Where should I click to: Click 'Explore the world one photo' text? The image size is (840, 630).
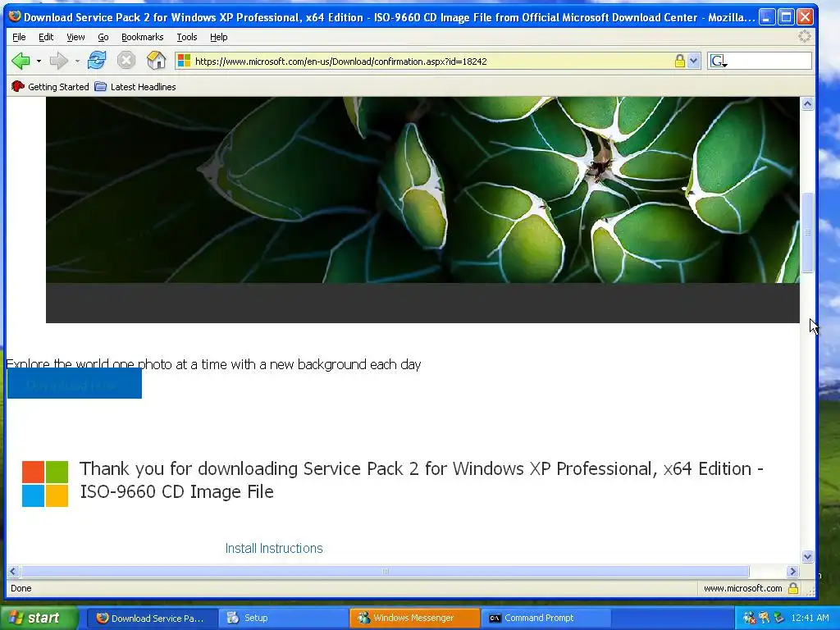click(x=213, y=364)
